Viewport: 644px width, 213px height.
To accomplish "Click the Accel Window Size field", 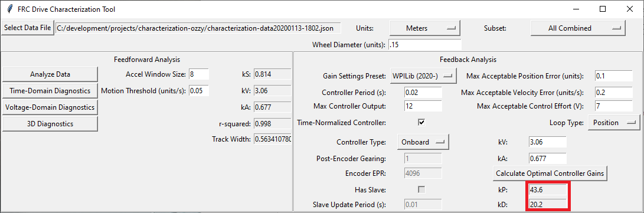I will coord(199,74).
